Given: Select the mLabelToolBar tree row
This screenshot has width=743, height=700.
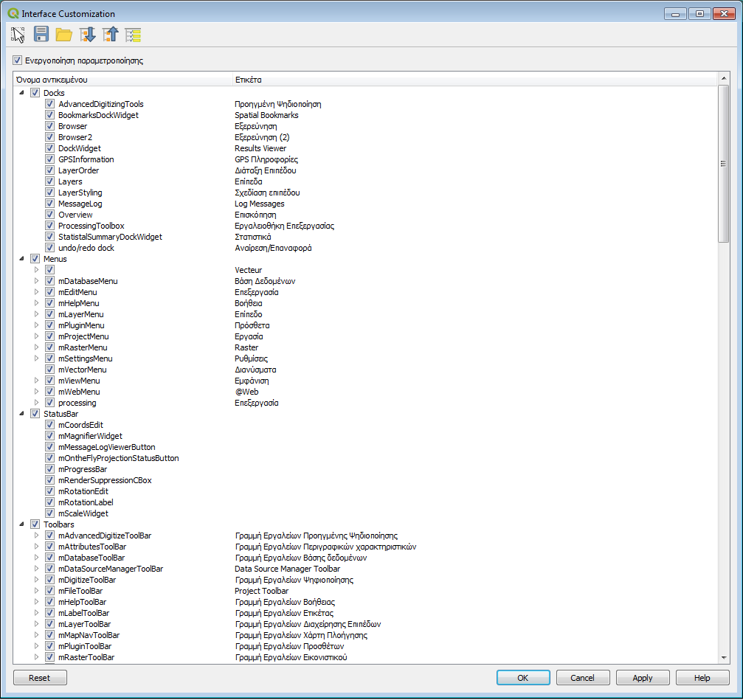Looking at the screenshot, I should 365,613.
